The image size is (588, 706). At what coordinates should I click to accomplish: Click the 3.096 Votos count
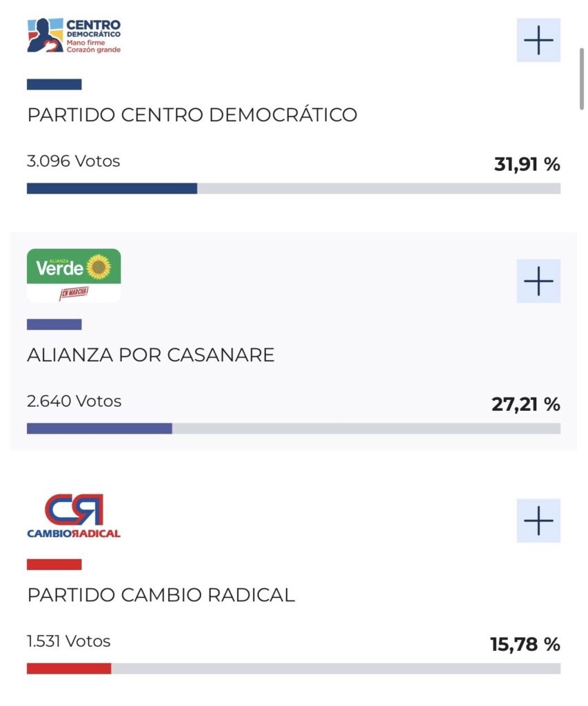tap(74, 161)
